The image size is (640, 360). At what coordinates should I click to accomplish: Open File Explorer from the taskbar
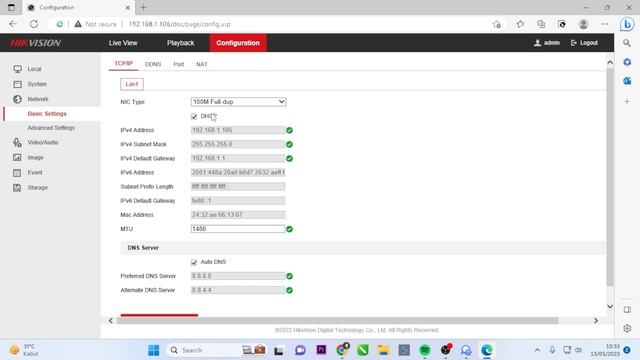(383, 350)
